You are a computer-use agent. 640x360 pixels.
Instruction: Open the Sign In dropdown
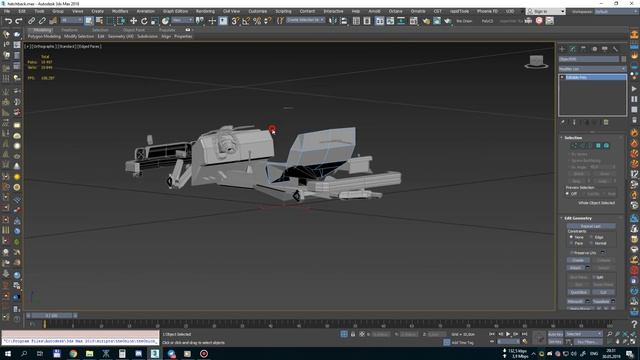click(545, 11)
